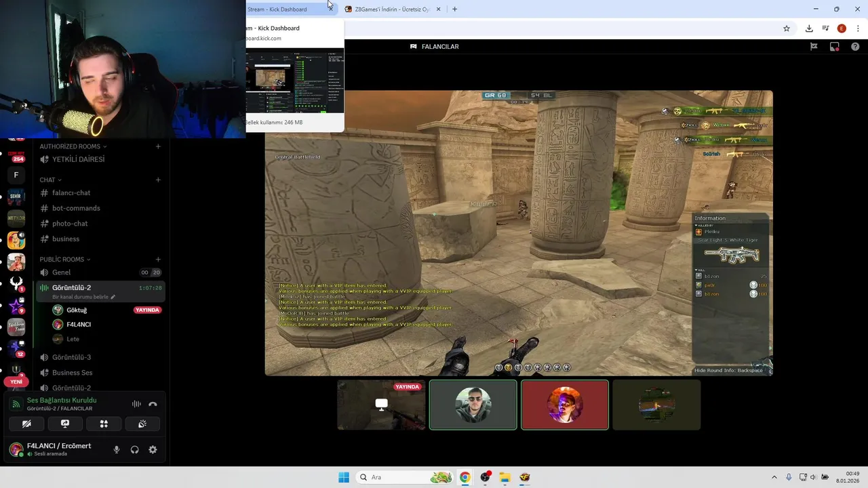
Task: Close the Z8Games tab
Action: [x=438, y=9]
